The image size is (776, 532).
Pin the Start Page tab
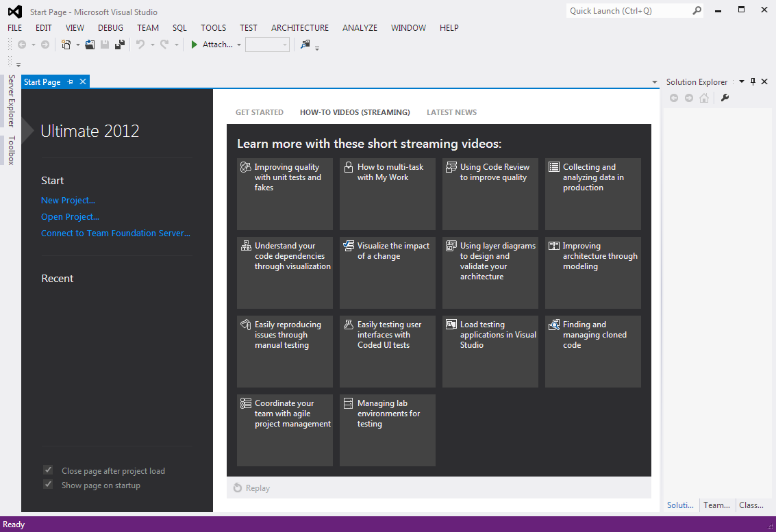(71, 81)
